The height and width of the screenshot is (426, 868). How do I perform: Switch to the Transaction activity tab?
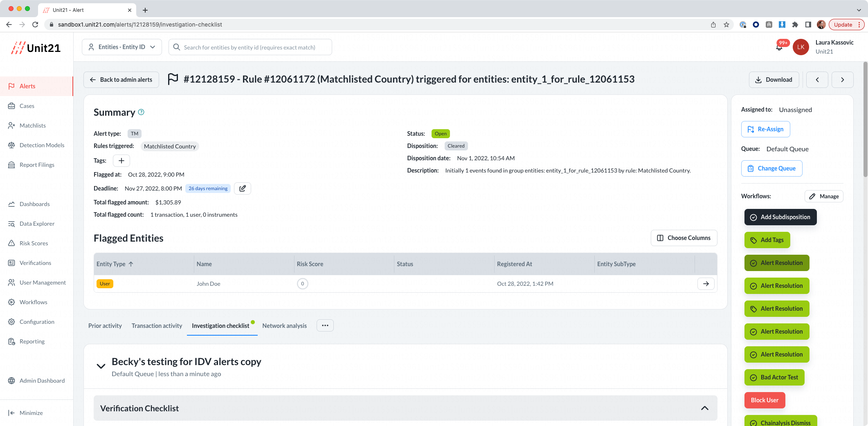pos(157,326)
